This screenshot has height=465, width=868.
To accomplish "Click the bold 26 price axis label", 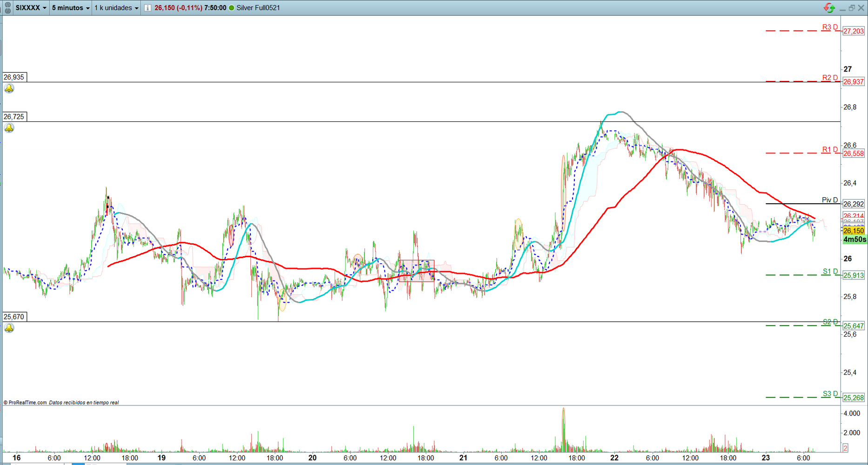I will tap(848, 259).
